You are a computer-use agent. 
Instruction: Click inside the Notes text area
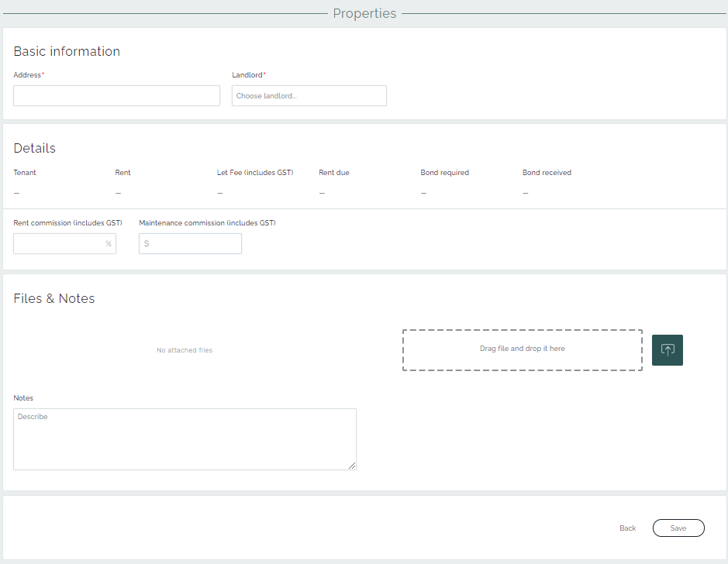(x=185, y=439)
